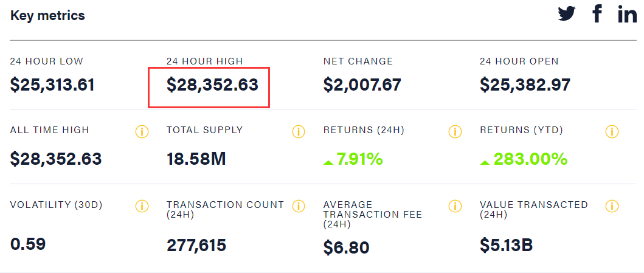Click the 24 HOUR LOW label

tap(47, 61)
